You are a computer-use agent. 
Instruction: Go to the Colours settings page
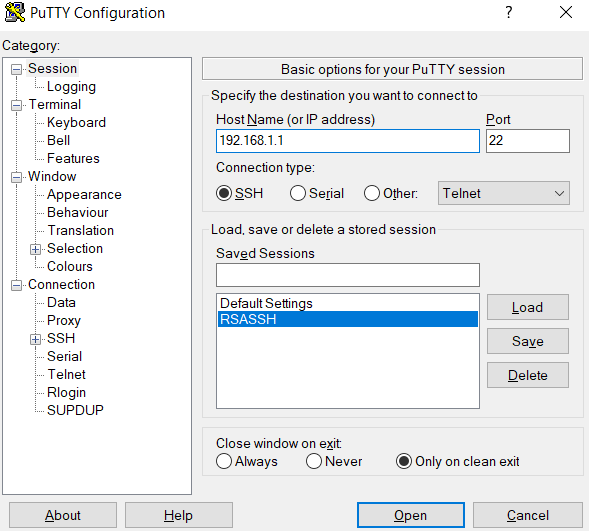pyautogui.click(x=69, y=267)
